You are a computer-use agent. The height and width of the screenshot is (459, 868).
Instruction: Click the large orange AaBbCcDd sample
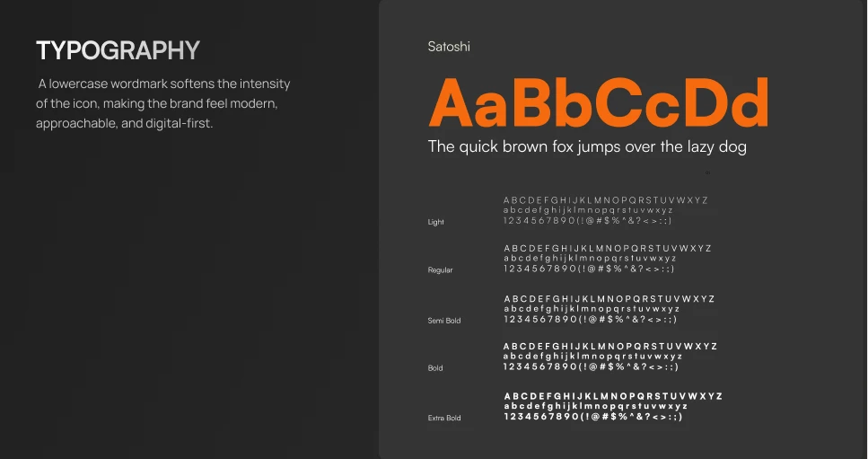(x=599, y=103)
